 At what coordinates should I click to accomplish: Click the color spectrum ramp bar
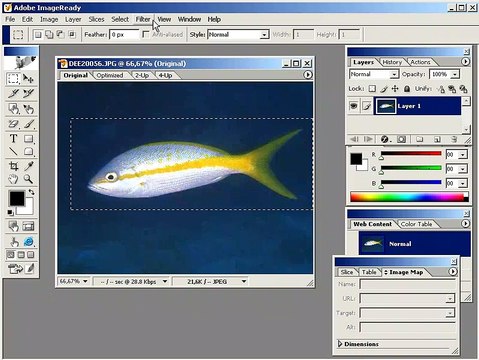click(409, 197)
